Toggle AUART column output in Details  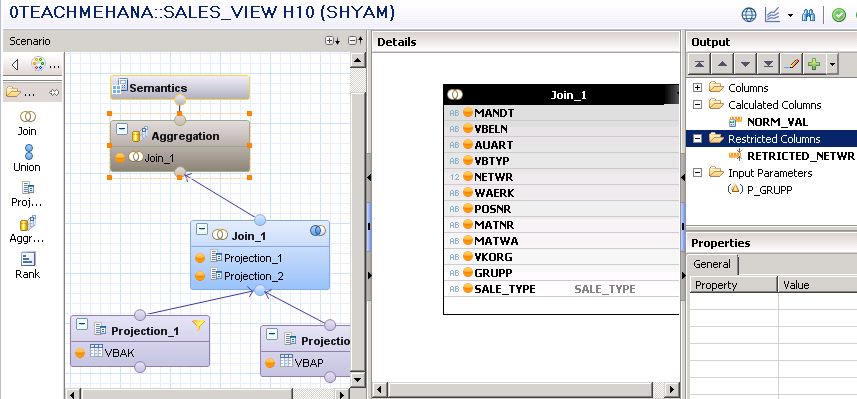(467, 145)
